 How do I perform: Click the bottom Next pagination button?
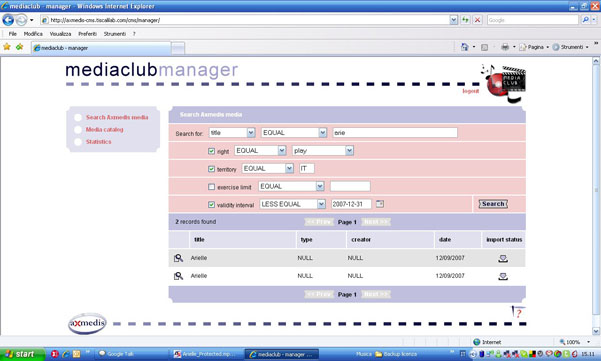coord(376,294)
